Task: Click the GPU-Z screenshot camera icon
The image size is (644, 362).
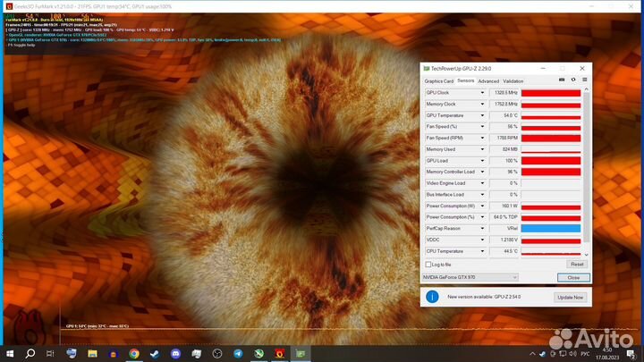Action: [x=563, y=80]
